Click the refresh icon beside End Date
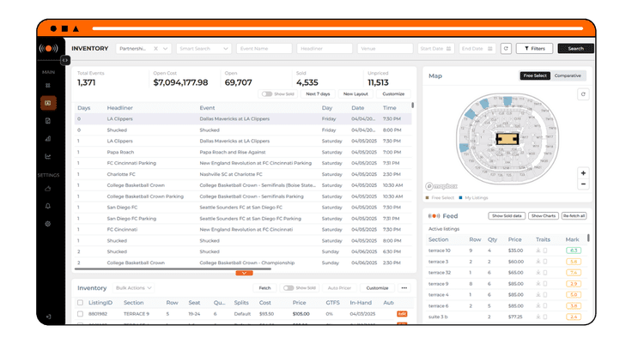The height and width of the screenshot is (362, 644). tap(506, 48)
